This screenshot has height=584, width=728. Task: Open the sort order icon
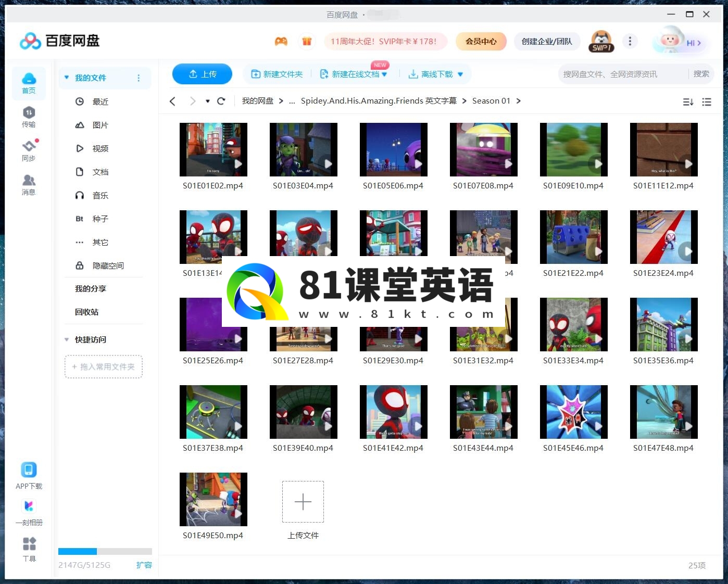pos(688,102)
